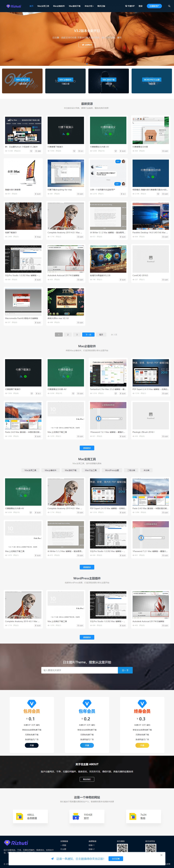Image resolution: width=174 pixels, height=868 pixels.
Task: Click the 下一页 next page button
Action: pyautogui.click(x=88, y=335)
